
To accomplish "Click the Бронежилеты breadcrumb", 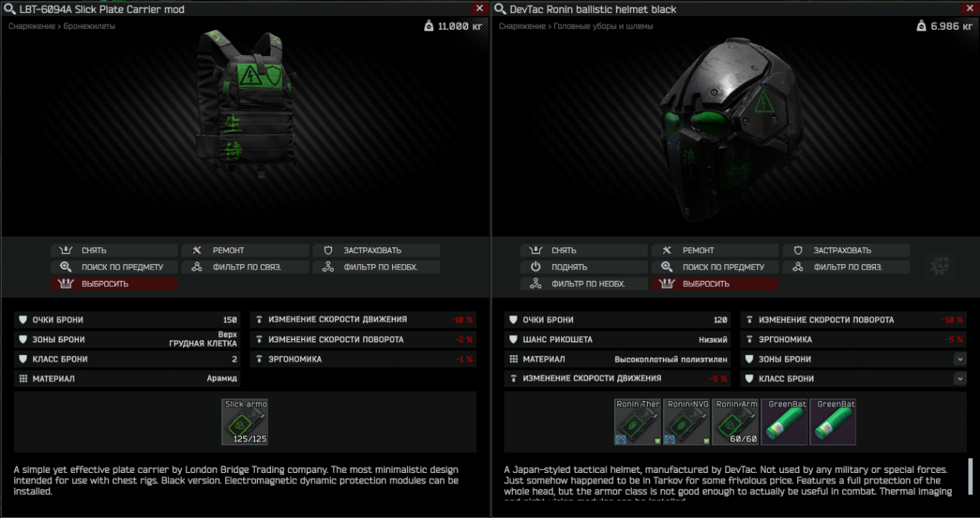I will coord(88,26).
